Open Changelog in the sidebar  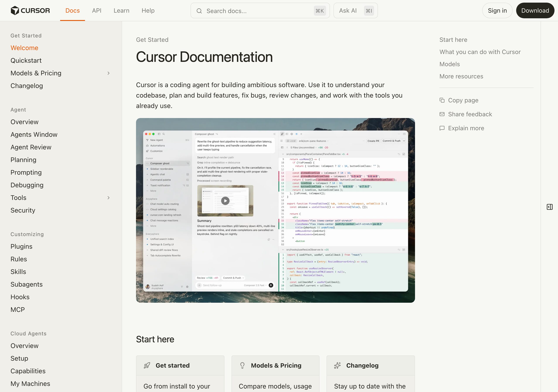(x=27, y=86)
